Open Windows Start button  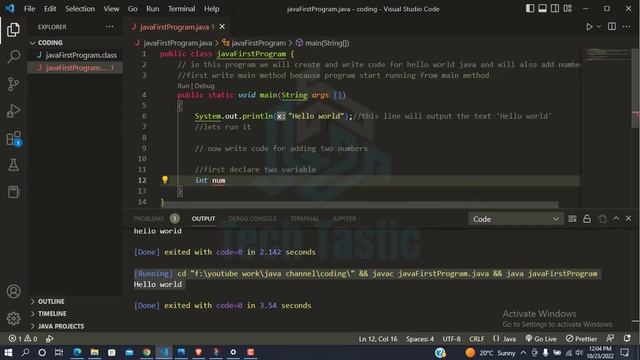8,353
